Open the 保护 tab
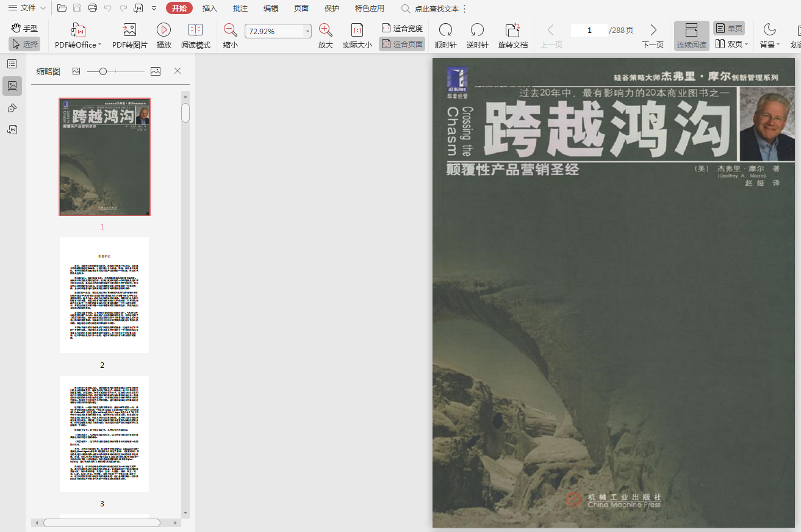The height and width of the screenshot is (532, 801). tap(332, 9)
